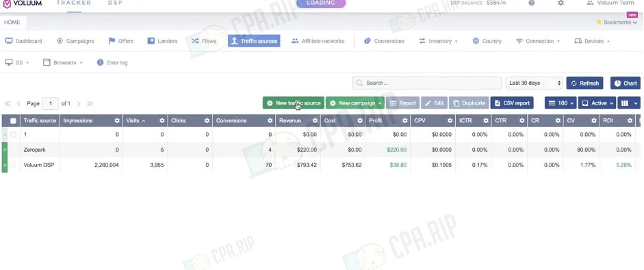This screenshot has width=644, height=270.
Task: Click gear icon in CV column header
Action: (x=594, y=120)
